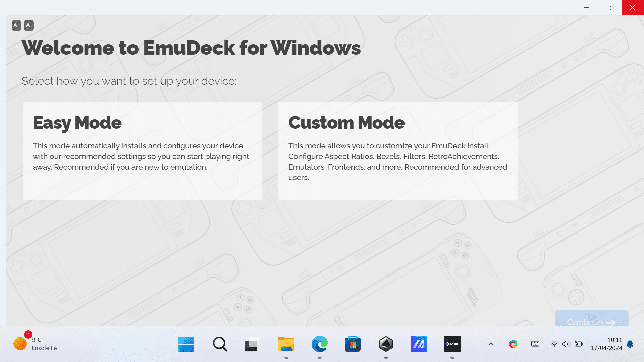Open clock and date 10:11
644x362 pixels.
(606, 344)
